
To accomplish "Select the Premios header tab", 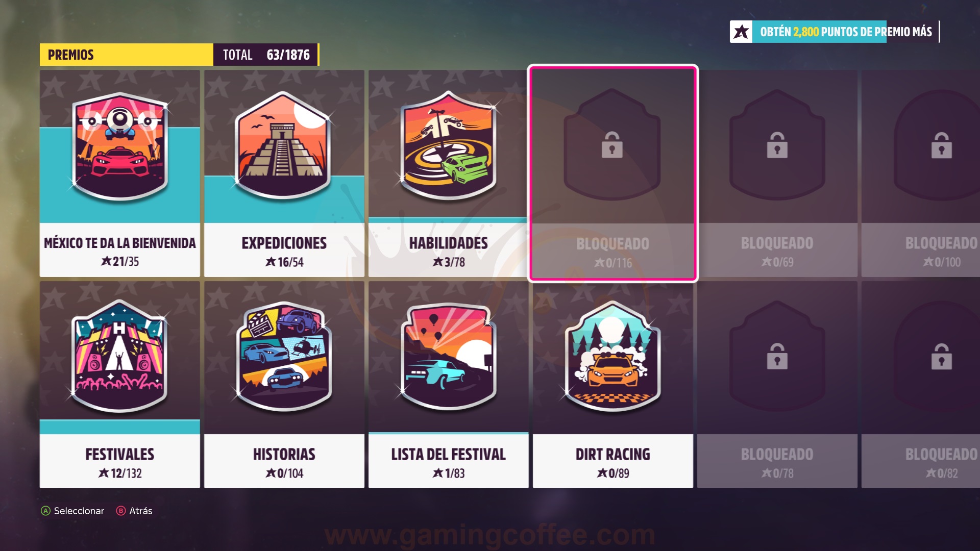I will coord(126,55).
